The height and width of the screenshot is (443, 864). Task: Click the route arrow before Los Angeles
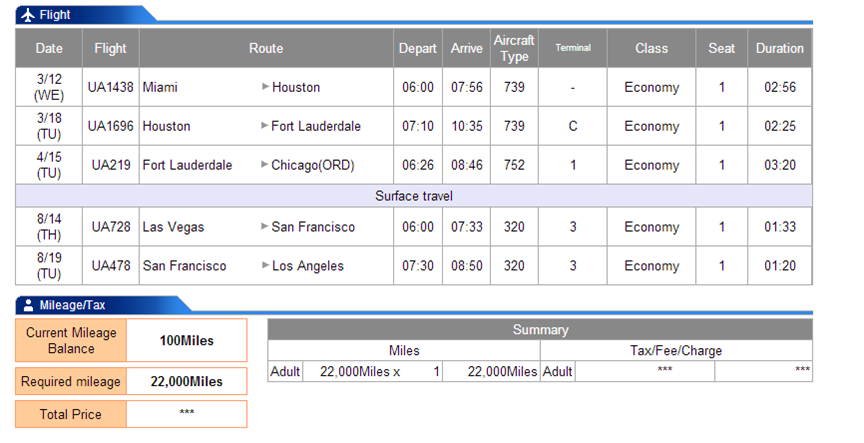265,265
